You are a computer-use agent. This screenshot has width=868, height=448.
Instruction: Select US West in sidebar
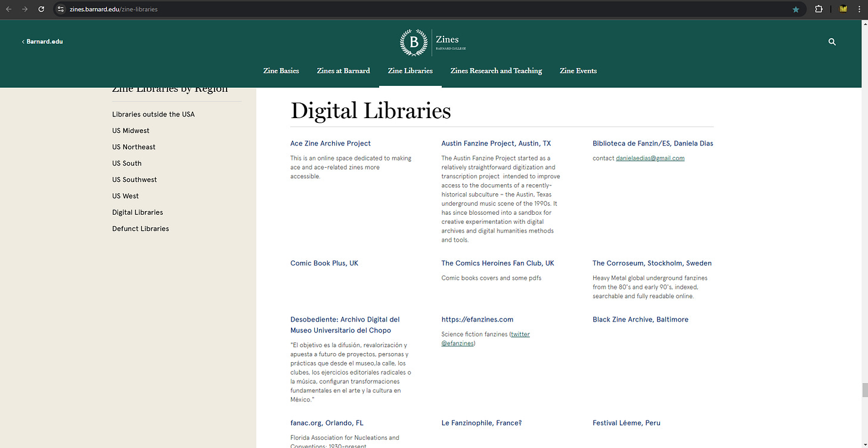tap(125, 196)
